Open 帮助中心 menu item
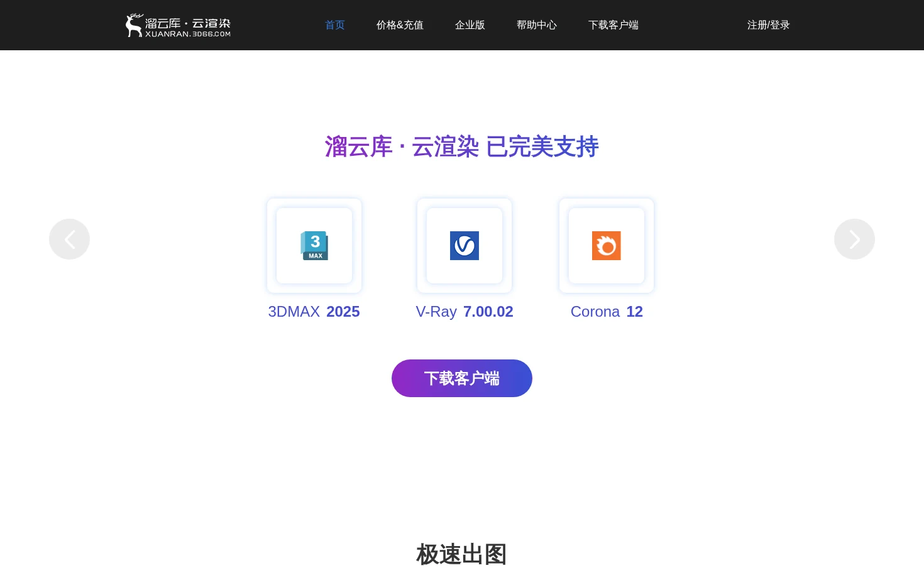This screenshot has width=924, height=580. (x=537, y=25)
